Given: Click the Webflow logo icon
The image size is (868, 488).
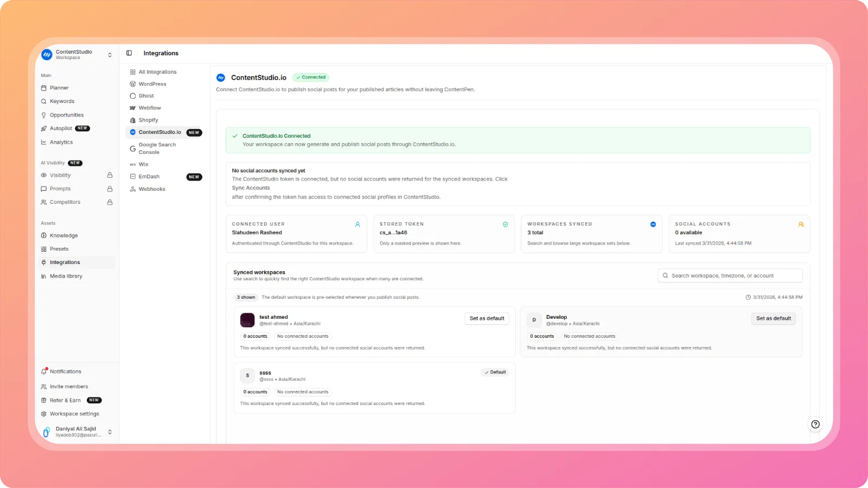Looking at the screenshot, I should (133, 108).
